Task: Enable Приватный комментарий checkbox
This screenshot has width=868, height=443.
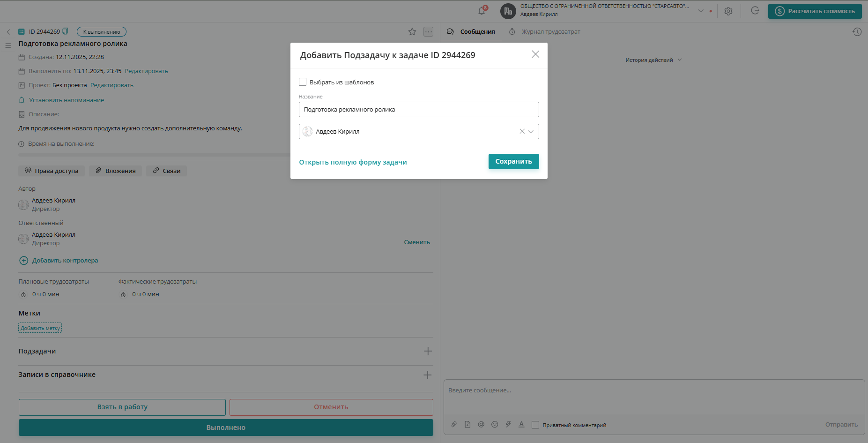Action: tap(535, 425)
